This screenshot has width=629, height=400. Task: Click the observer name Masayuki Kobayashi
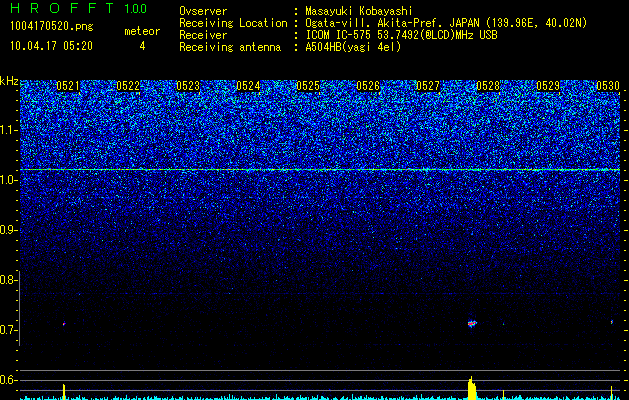(x=359, y=11)
